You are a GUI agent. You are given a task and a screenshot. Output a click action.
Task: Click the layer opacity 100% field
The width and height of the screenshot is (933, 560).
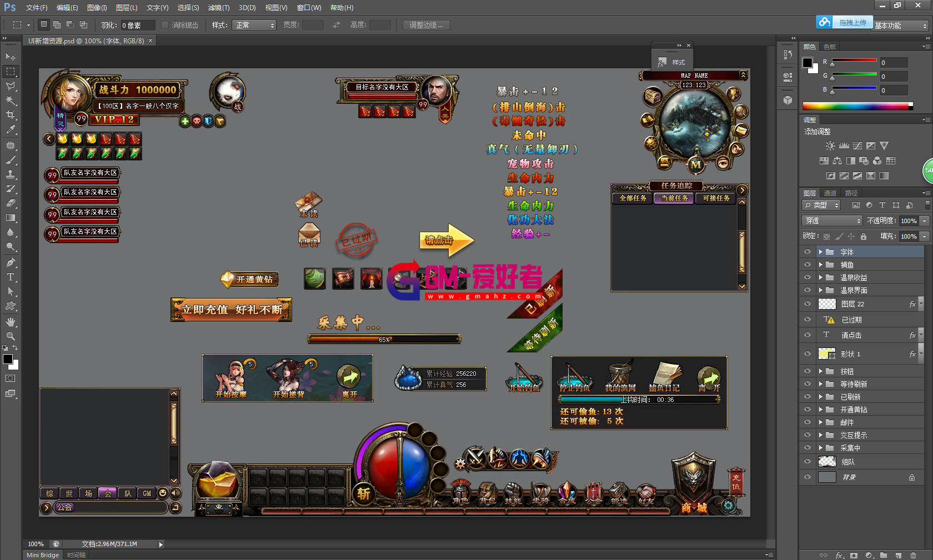[x=909, y=221]
